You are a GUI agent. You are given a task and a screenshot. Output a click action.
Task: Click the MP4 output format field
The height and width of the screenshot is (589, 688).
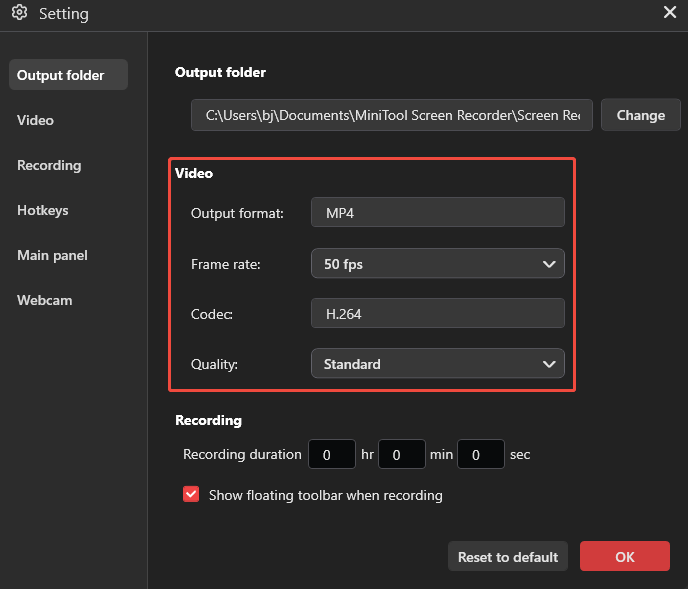(x=437, y=212)
